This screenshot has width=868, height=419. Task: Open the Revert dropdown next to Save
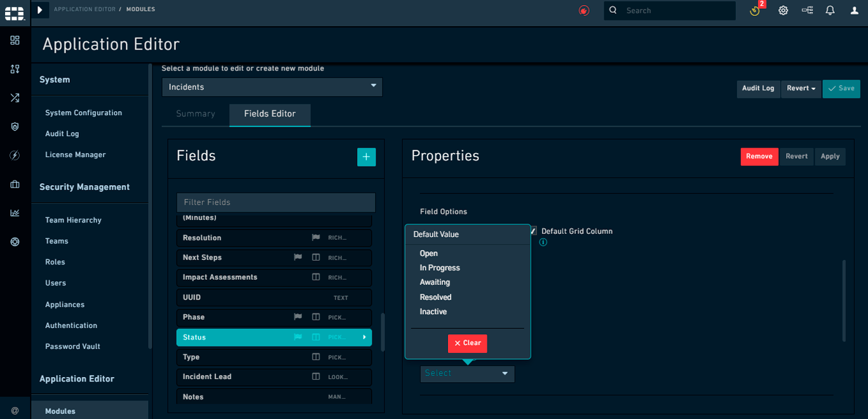click(x=801, y=88)
